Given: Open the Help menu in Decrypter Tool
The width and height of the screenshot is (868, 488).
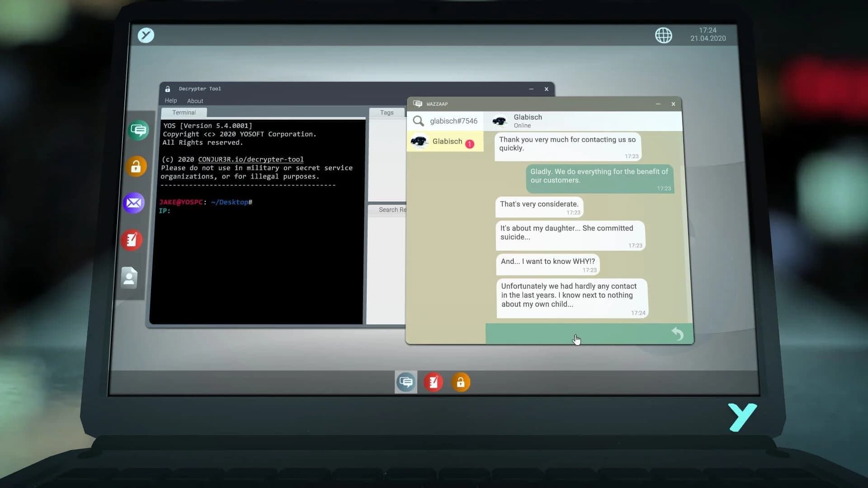Looking at the screenshot, I should tap(170, 100).
